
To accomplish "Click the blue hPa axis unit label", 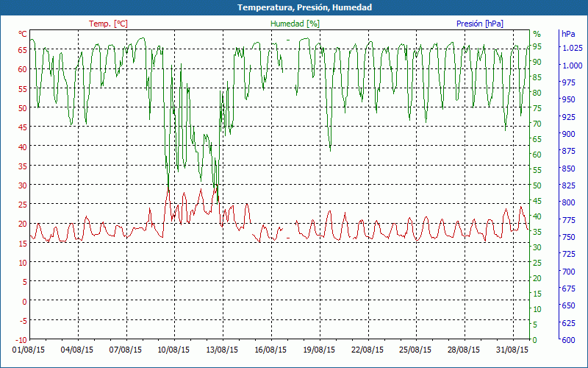I will (568, 34).
